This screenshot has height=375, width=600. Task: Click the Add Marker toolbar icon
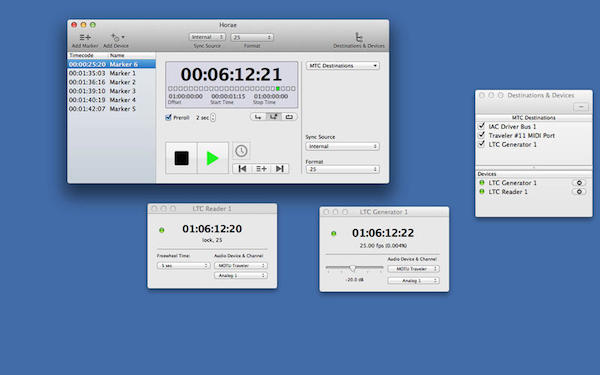85,37
